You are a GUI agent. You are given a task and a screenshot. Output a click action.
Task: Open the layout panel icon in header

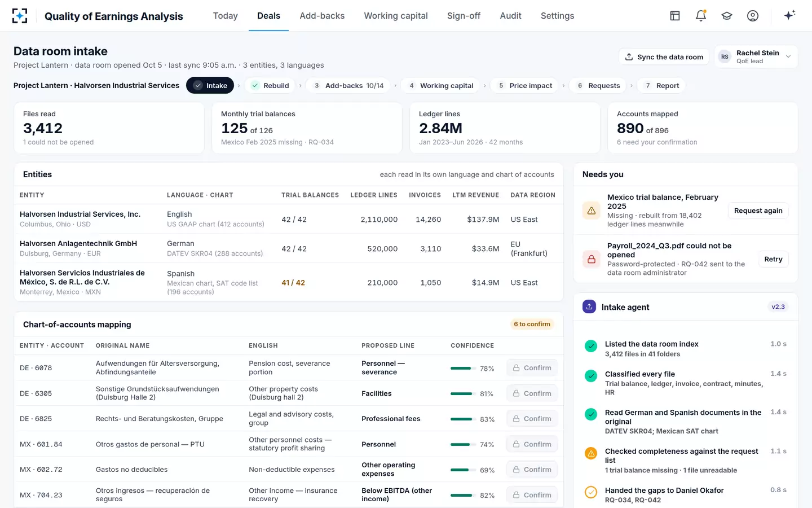(675, 16)
